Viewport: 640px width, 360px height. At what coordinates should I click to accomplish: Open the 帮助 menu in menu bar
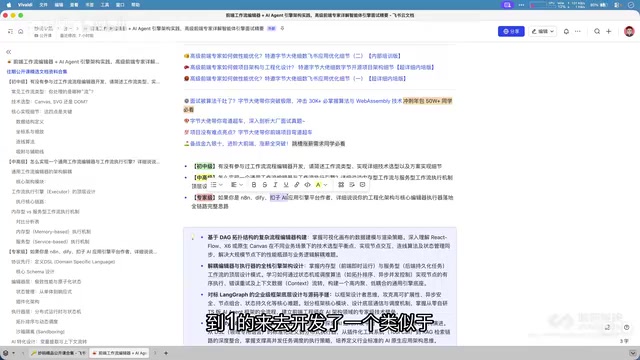coord(135,5)
